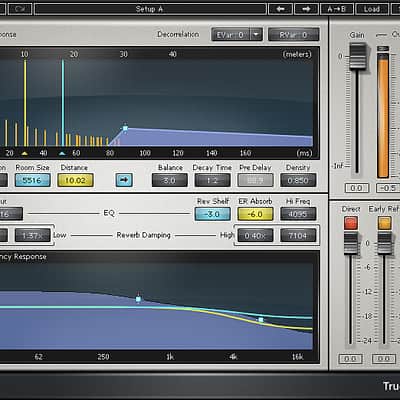Click the 16k frequency axis label
The height and width of the screenshot is (400, 400).
click(x=298, y=357)
